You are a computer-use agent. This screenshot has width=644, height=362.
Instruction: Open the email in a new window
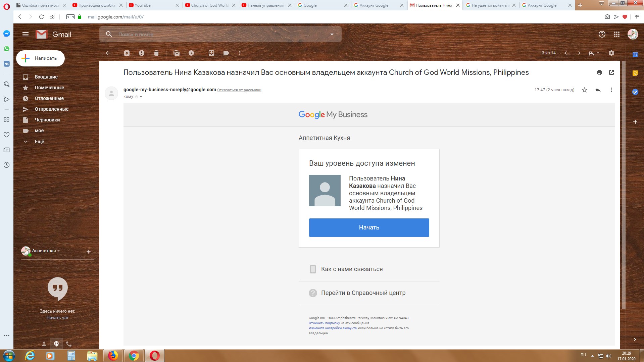click(611, 72)
